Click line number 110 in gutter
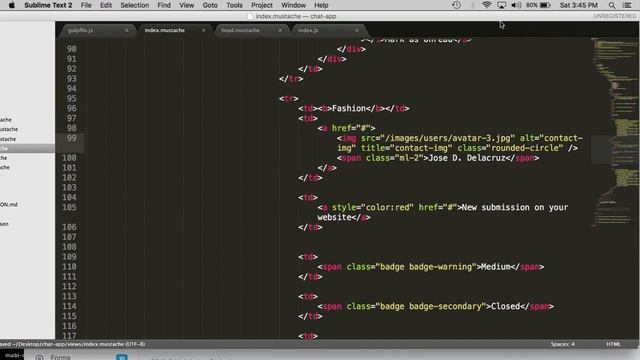Image resolution: width=640 pixels, height=360 pixels. pos(69,267)
